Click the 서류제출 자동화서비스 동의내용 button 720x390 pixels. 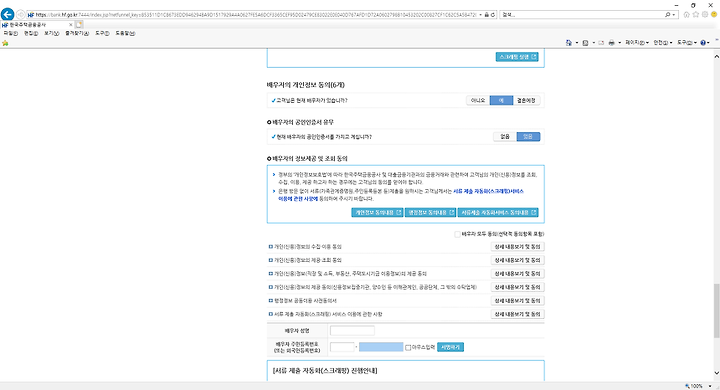point(498,213)
